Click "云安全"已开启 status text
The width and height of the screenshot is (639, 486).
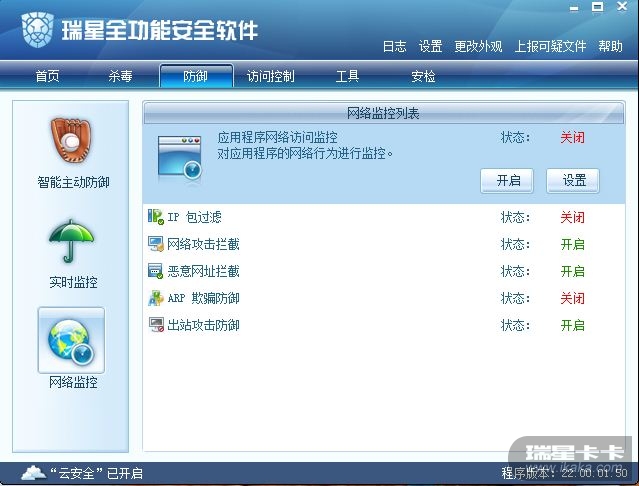(97, 473)
